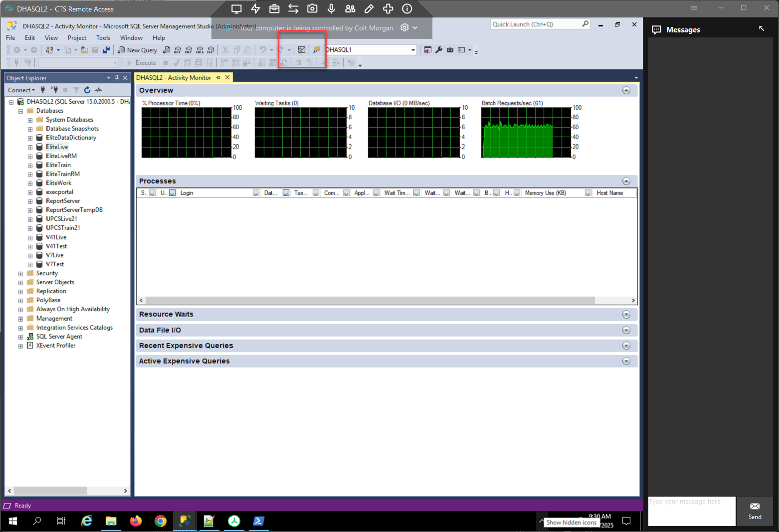Collapse the Overview section

point(626,90)
